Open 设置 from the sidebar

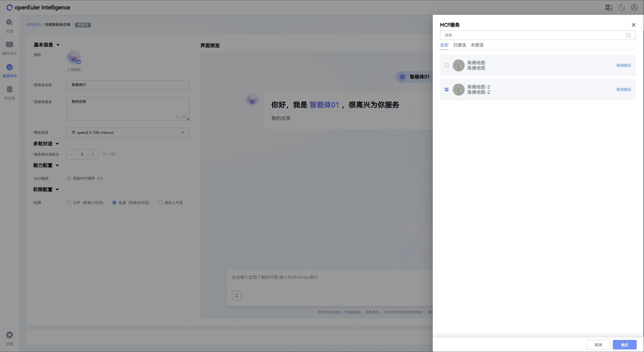(x=9, y=338)
